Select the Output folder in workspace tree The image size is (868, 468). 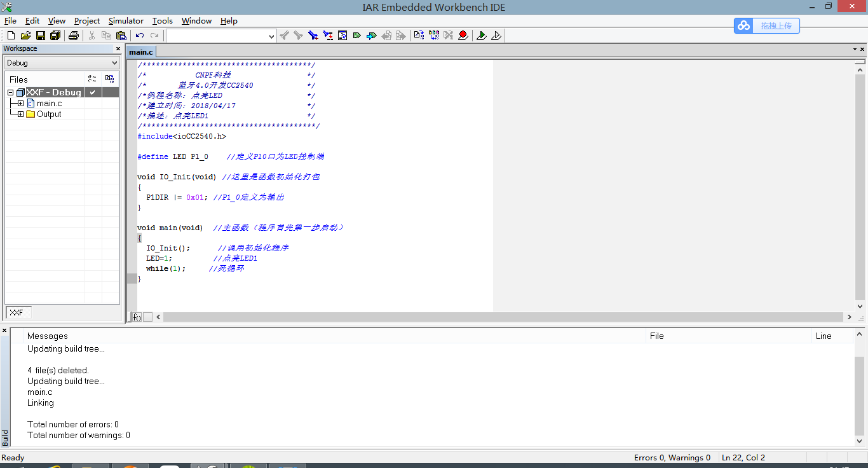click(x=49, y=114)
